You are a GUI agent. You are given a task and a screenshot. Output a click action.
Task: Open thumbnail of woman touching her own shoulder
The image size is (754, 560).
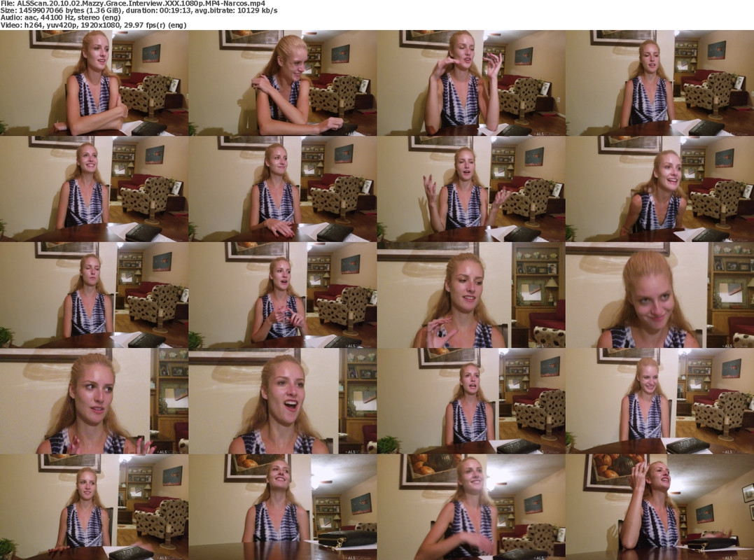tap(283, 83)
